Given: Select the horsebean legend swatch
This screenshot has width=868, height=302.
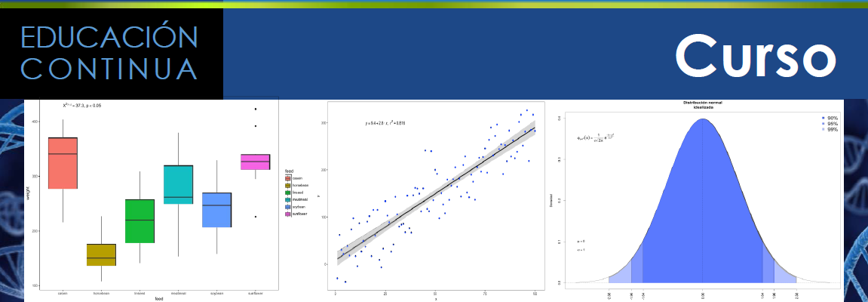Looking at the screenshot, I should pyautogui.click(x=287, y=185).
